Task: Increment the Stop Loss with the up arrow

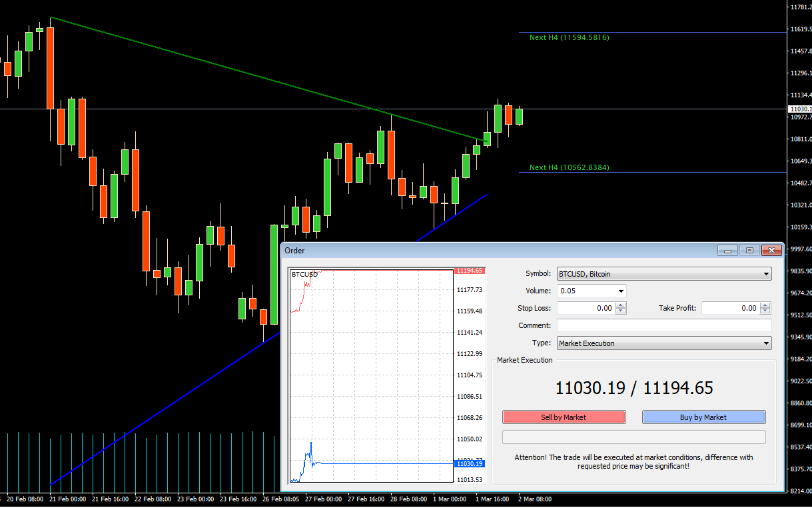Action: 620,305
